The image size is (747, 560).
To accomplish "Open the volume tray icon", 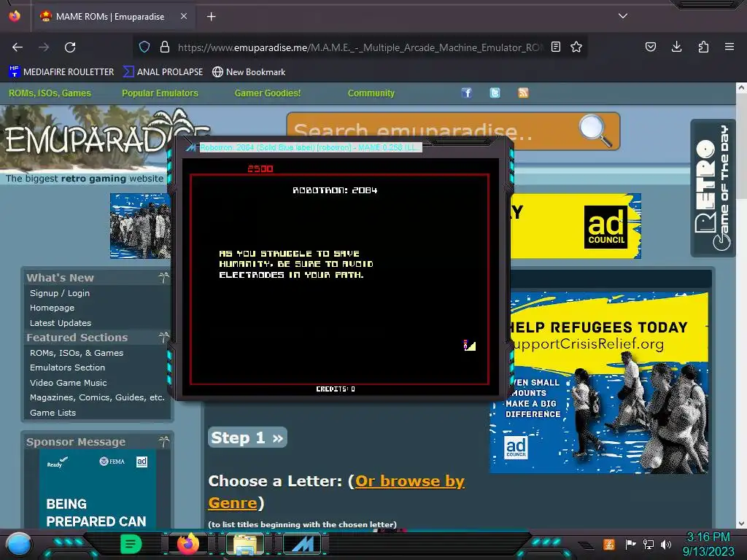I will click(666, 544).
